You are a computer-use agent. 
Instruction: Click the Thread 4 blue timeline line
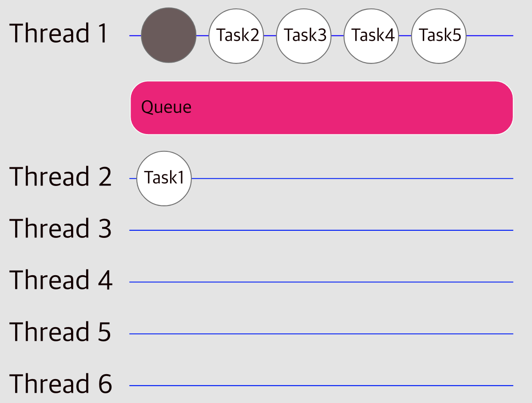[x=321, y=282]
